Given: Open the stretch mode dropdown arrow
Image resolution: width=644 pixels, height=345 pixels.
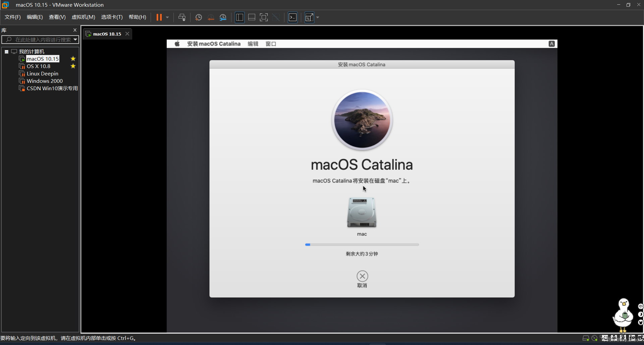Looking at the screenshot, I should click(x=318, y=17).
